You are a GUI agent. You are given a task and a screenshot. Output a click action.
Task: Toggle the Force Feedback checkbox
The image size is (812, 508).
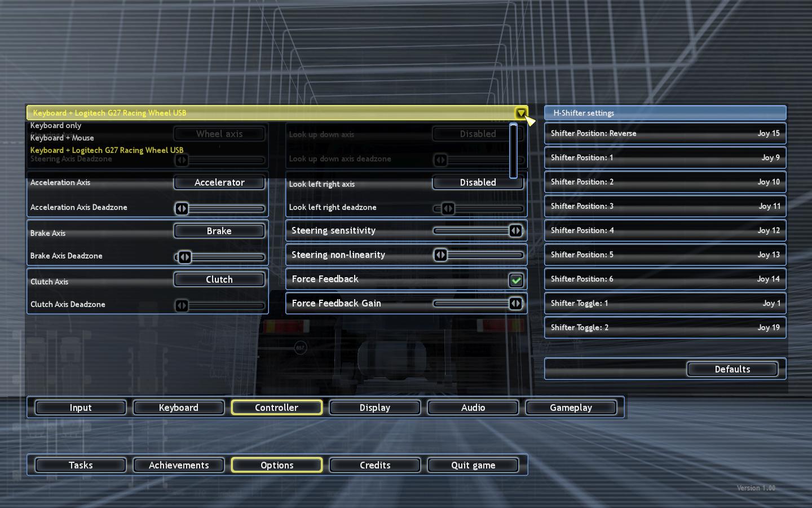(x=515, y=280)
